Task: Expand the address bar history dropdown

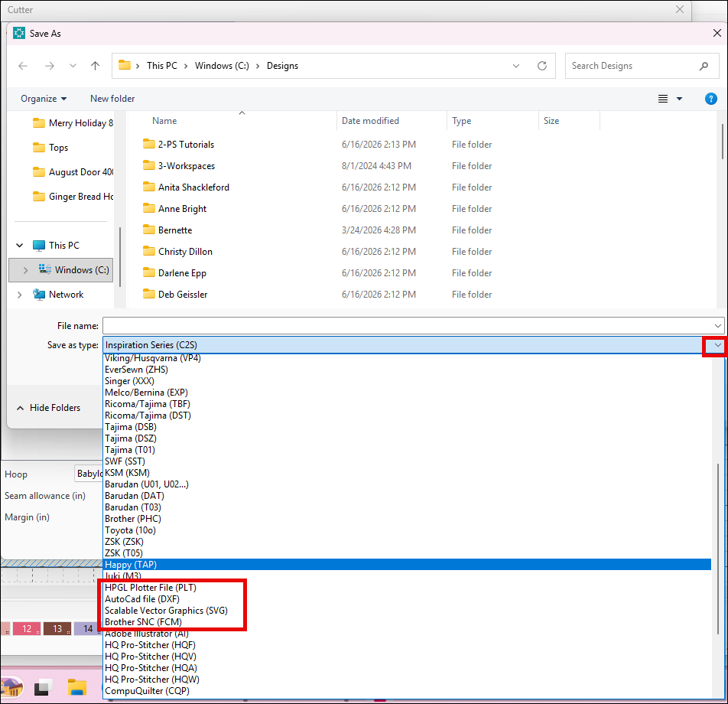Action: 516,66
